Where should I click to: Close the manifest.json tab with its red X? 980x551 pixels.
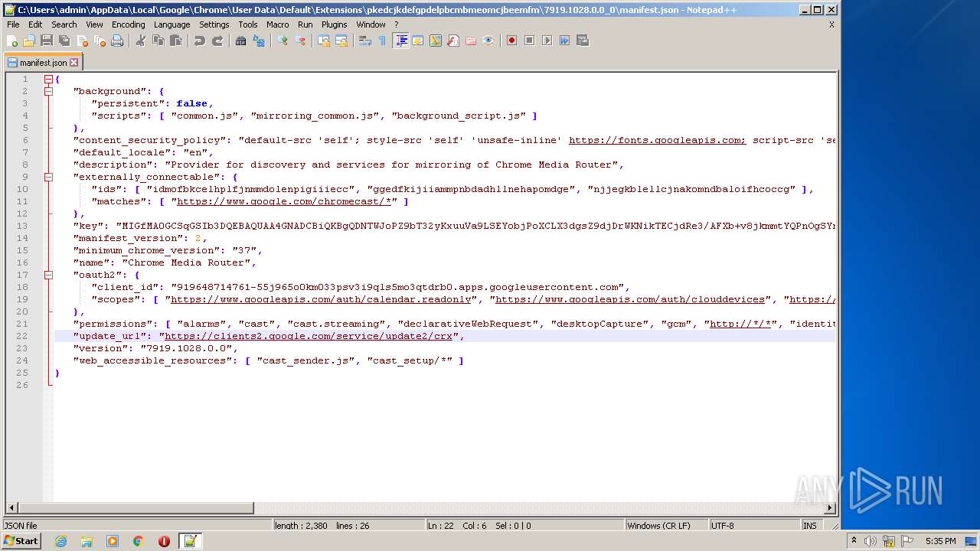[74, 63]
